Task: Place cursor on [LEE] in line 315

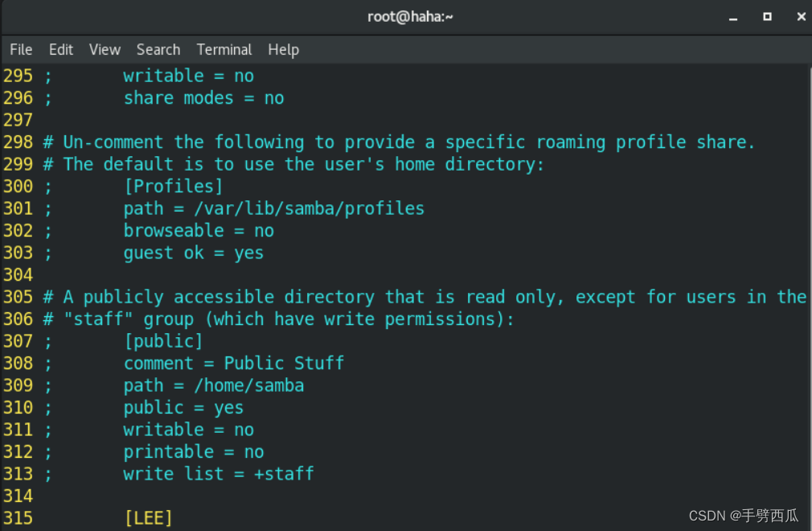Action: pyautogui.click(x=148, y=518)
